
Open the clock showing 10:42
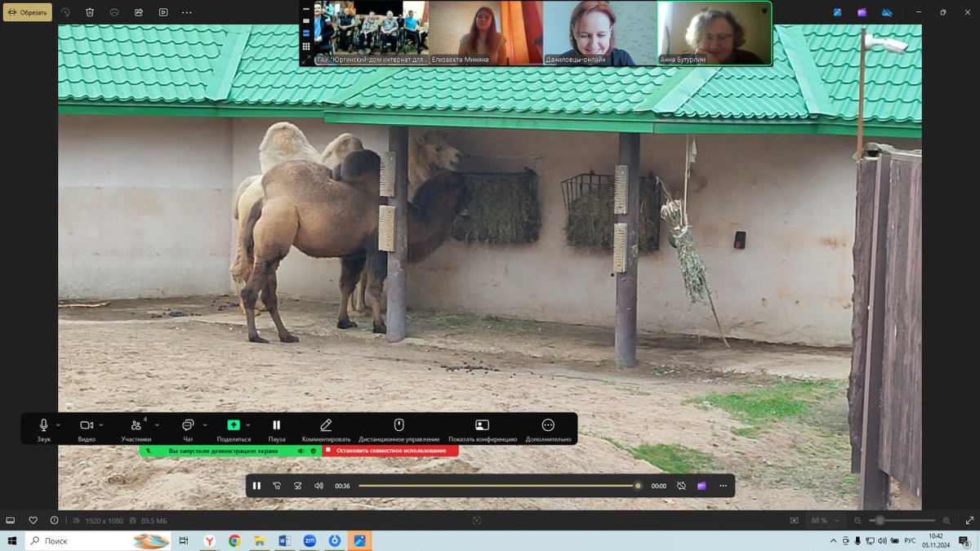[x=935, y=540]
